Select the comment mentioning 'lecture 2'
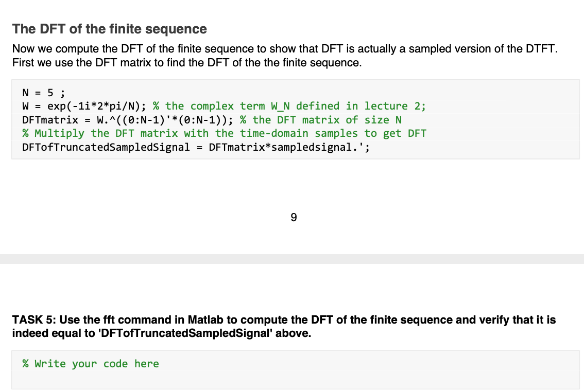Image resolution: width=584 pixels, height=392 pixels. point(289,106)
